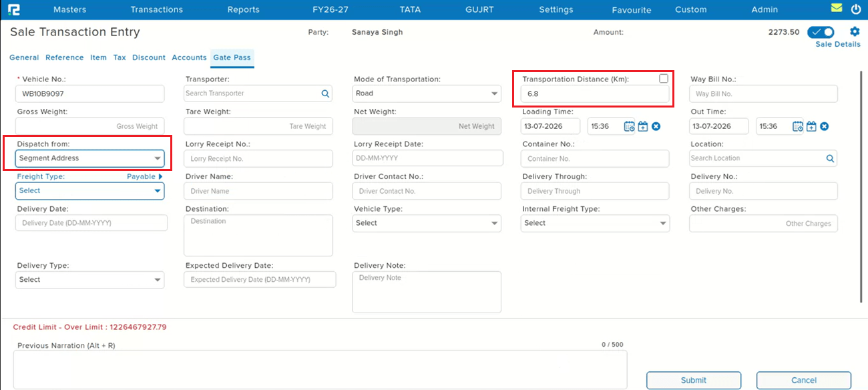Open Out Time date-time picker calendar icon
The width and height of the screenshot is (868, 390).
coord(798,126)
